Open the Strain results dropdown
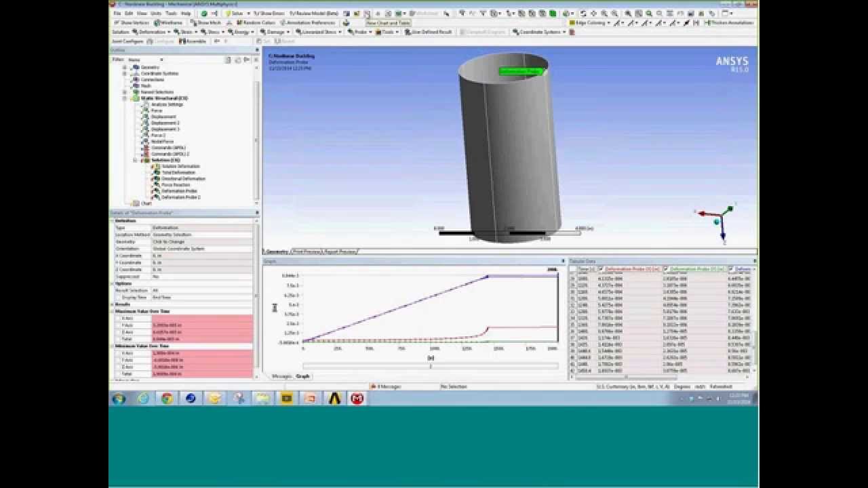The image size is (868, 488). 185,32
